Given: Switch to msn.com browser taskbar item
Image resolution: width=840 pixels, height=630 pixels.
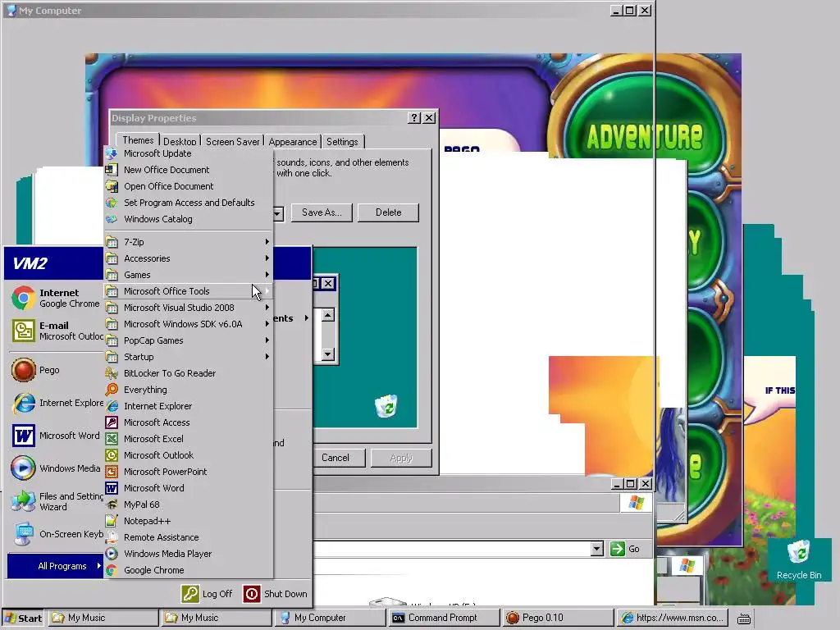Looking at the screenshot, I should 673,618.
